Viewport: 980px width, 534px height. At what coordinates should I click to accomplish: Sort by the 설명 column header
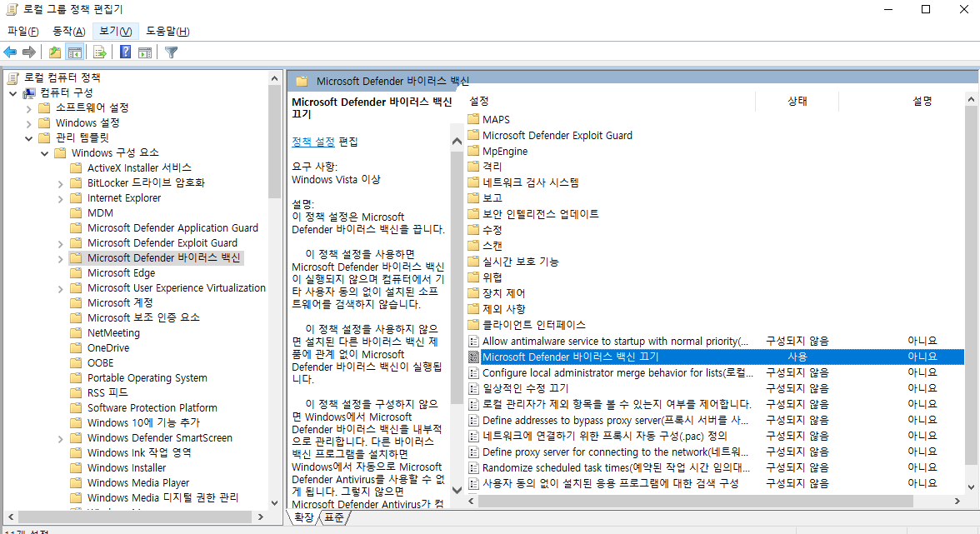(x=922, y=101)
